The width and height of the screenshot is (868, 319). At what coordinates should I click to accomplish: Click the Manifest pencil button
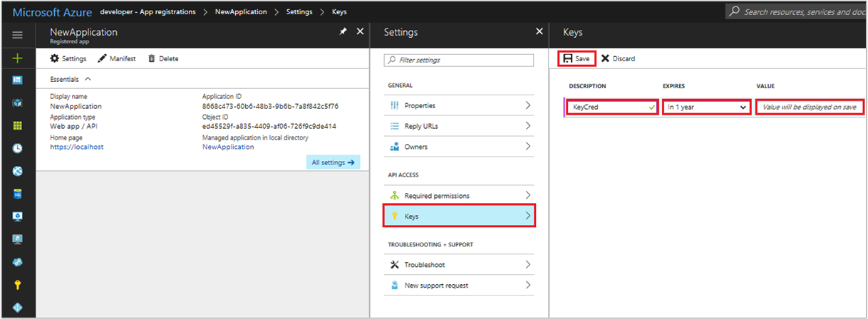(117, 58)
